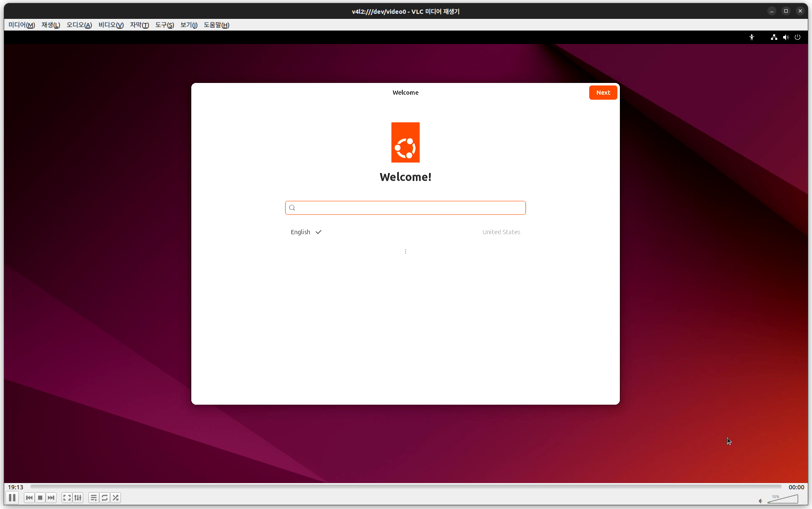Open the 자막(T) menu
The image size is (812, 509).
139,25
